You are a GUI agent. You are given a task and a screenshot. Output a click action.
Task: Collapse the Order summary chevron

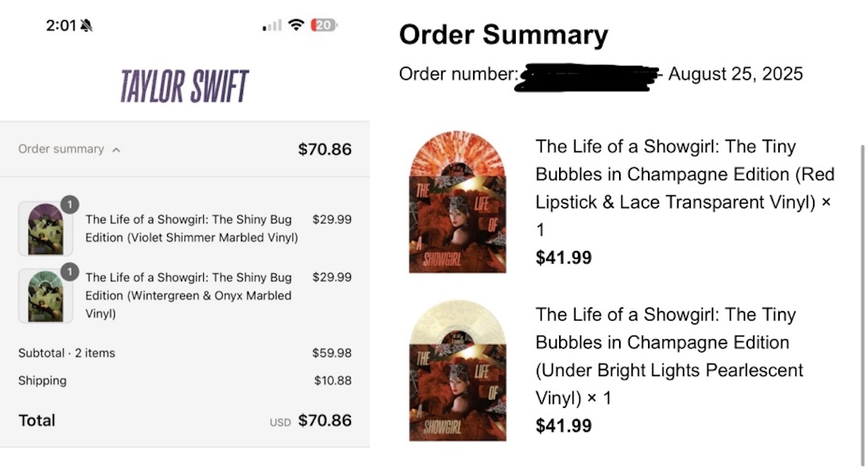coord(116,150)
